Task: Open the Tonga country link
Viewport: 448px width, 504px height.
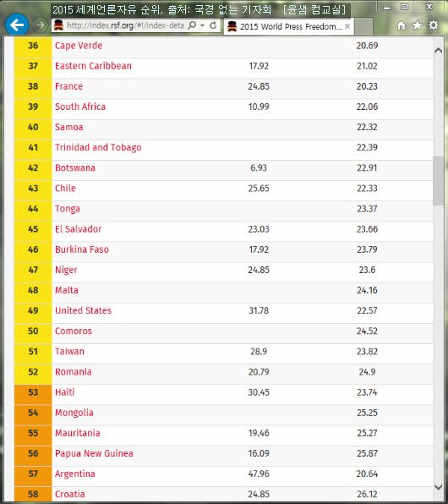Action: click(68, 209)
